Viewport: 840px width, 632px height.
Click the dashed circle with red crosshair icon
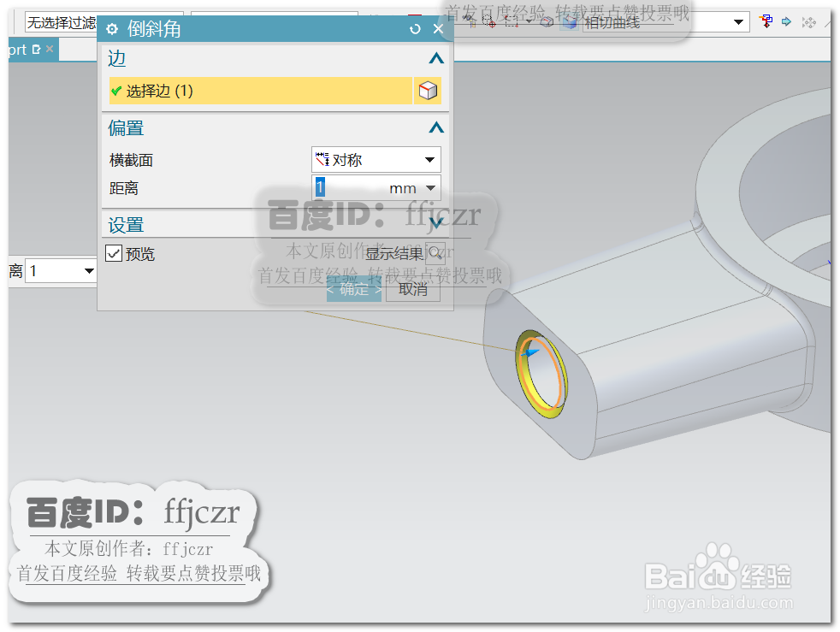(x=488, y=22)
